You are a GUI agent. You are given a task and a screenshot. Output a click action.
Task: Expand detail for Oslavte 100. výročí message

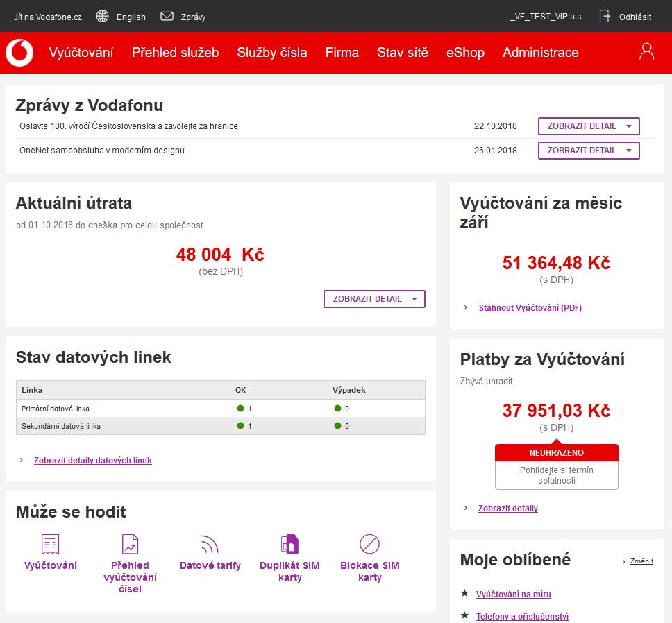tap(589, 126)
